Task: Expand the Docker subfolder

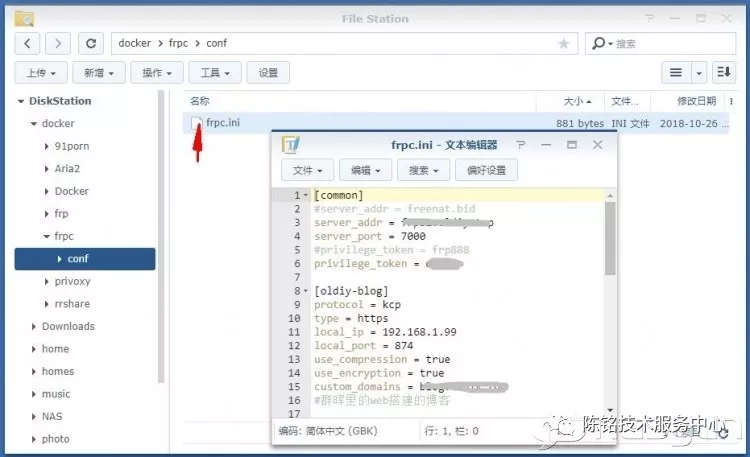Action: [x=46, y=191]
